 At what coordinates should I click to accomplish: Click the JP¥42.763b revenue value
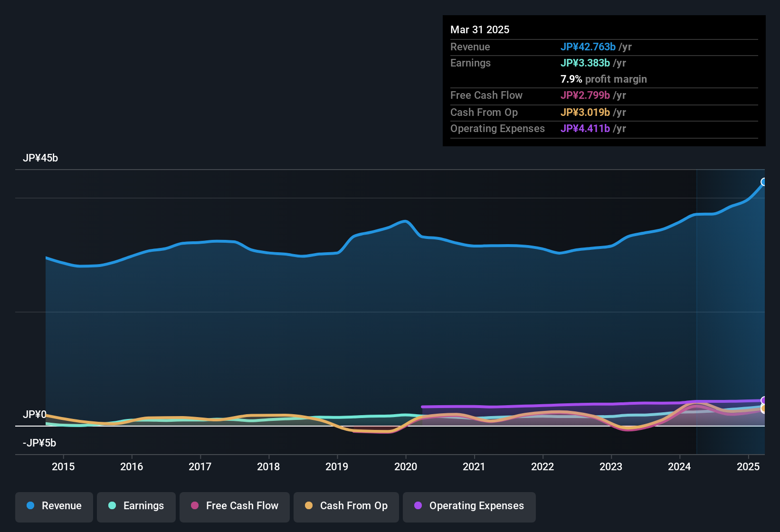pyautogui.click(x=588, y=47)
